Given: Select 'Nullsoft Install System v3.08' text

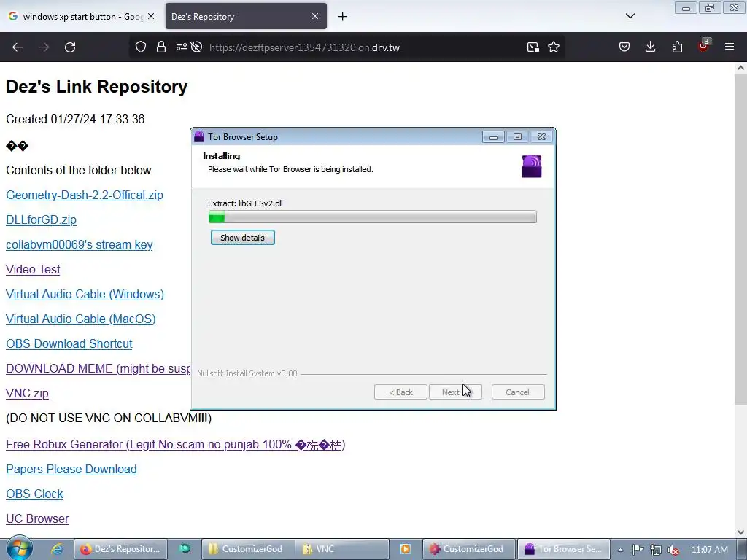Looking at the screenshot, I should (247, 373).
